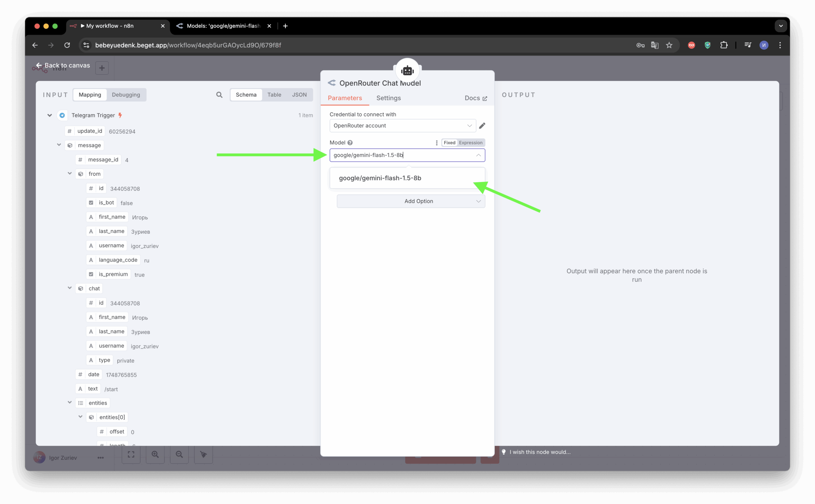Collapse the Telegram Trigger tree node
815x504 pixels.
(x=50, y=115)
